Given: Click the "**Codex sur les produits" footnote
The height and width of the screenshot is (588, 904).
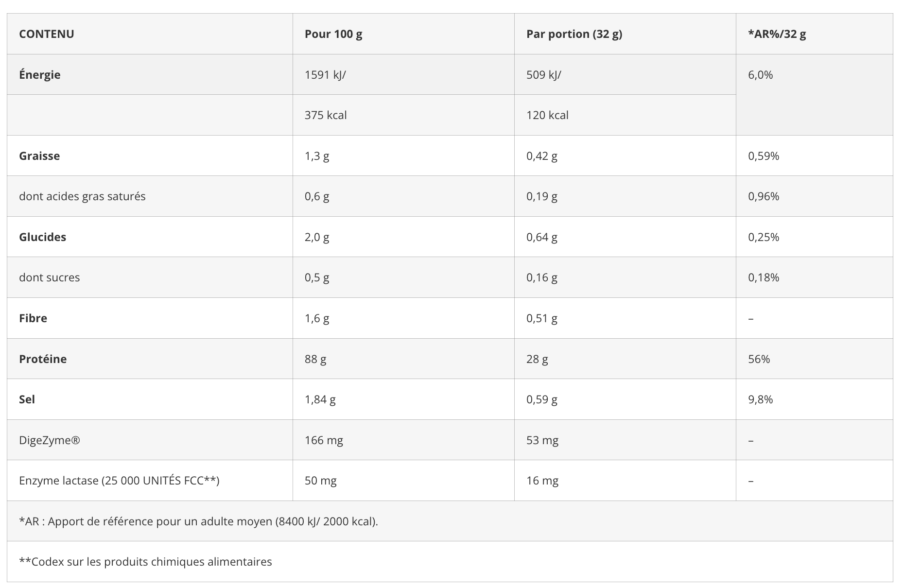Looking at the screenshot, I should (145, 562).
